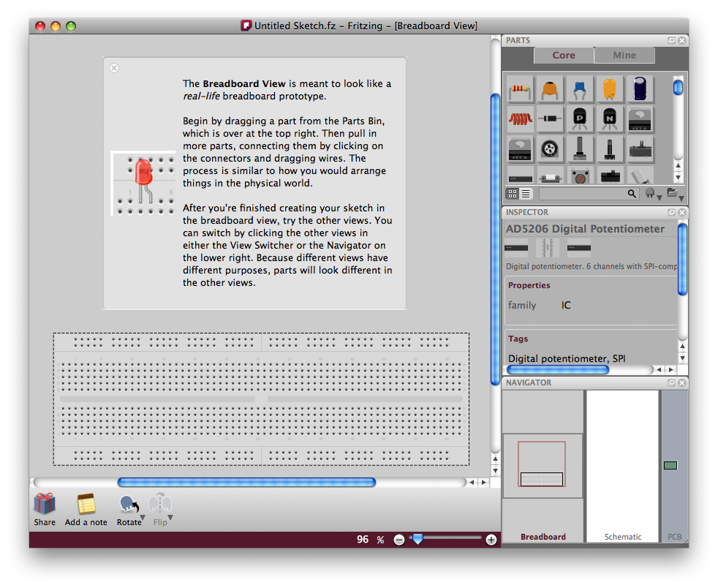
Task: Float the Navigator panel
Action: click(671, 382)
